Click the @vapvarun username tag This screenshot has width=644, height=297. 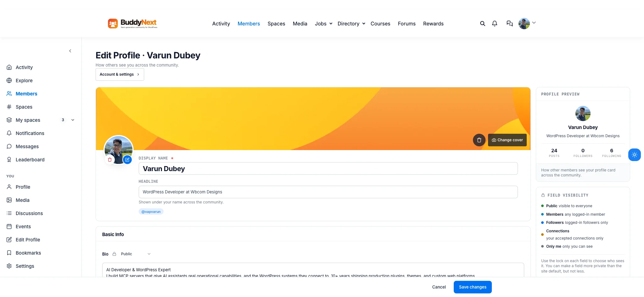click(x=151, y=212)
